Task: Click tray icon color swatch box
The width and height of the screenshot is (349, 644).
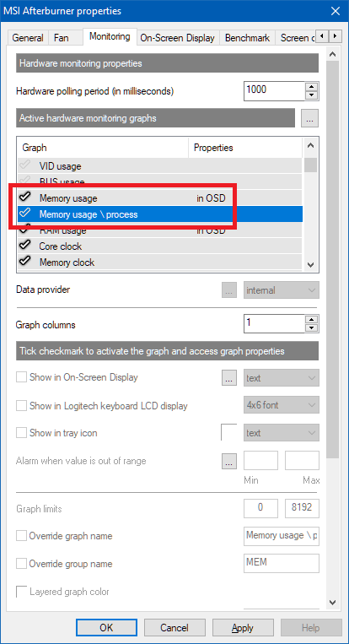Action: tap(229, 433)
